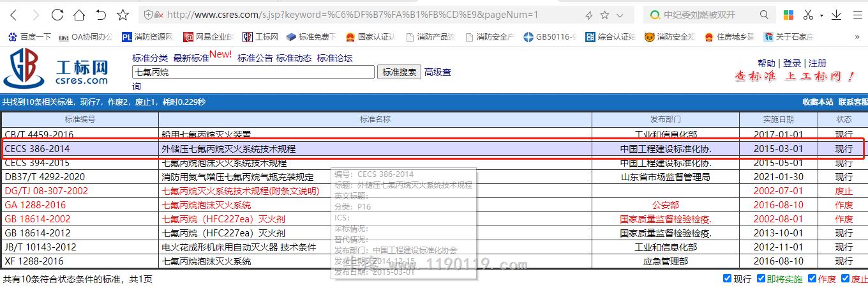Click the undo/restore closed tab icon

click(x=101, y=15)
